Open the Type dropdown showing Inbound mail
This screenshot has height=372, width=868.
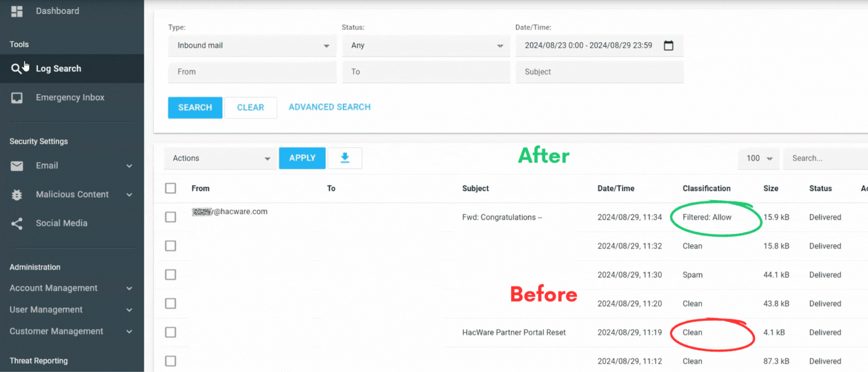pyautogui.click(x=252, y=46)
